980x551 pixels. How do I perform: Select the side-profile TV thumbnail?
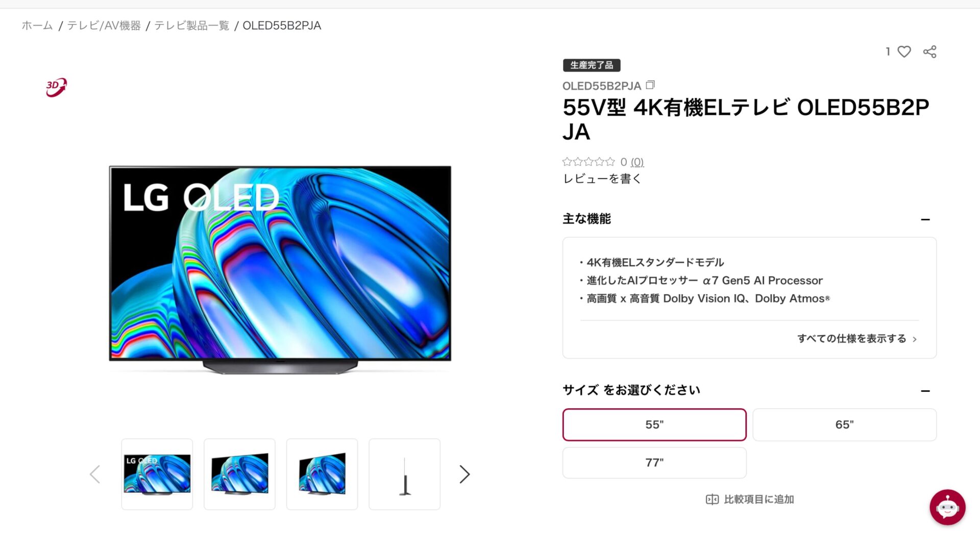405,474
